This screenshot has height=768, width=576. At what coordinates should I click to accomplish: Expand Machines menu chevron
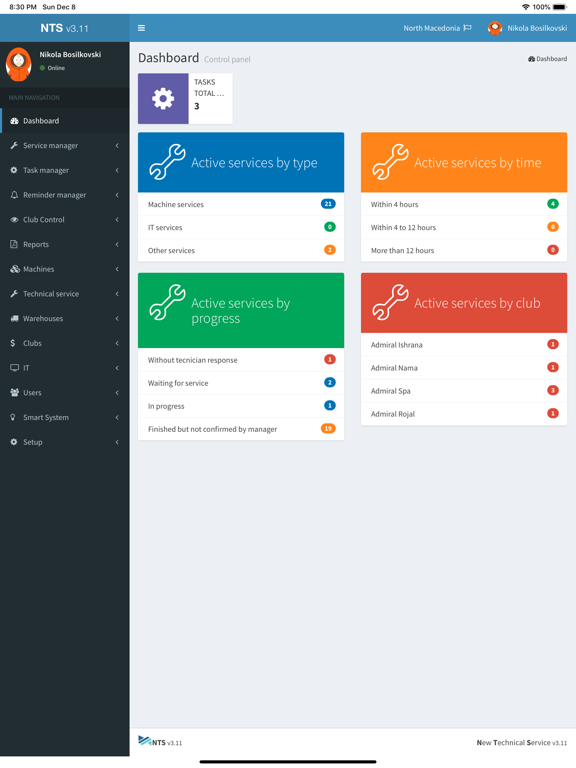(117, 269)
